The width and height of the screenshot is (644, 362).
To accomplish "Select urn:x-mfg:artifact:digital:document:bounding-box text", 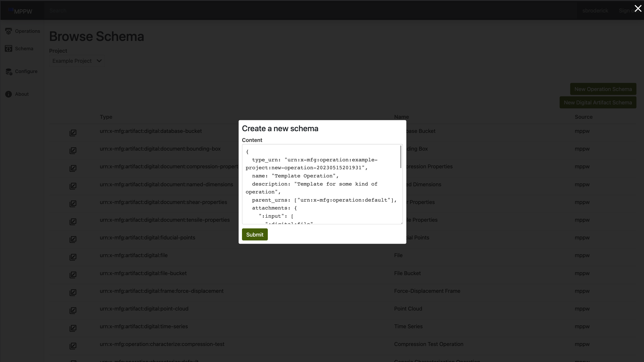I will coord(160,149).
